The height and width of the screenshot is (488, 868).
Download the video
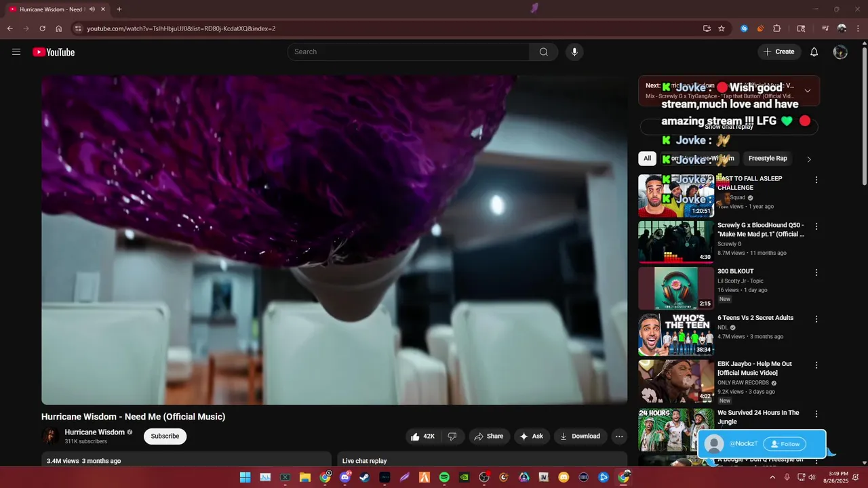click(580, 436)
